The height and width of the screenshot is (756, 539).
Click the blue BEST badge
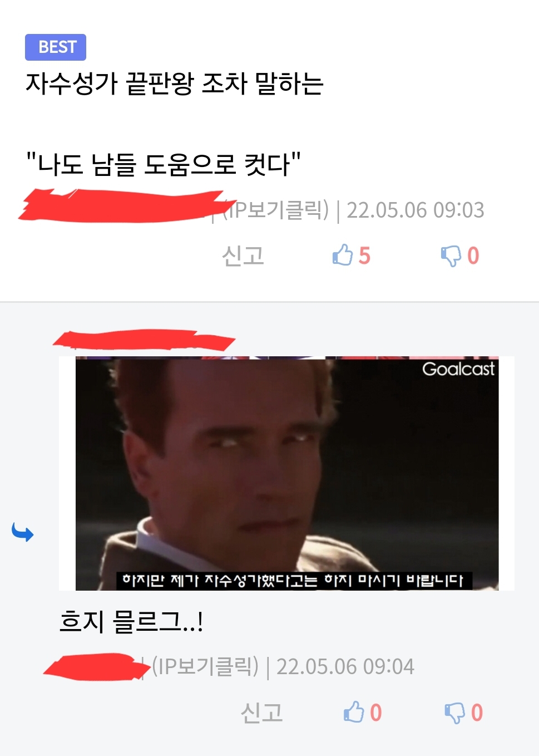tap(56, 47)
